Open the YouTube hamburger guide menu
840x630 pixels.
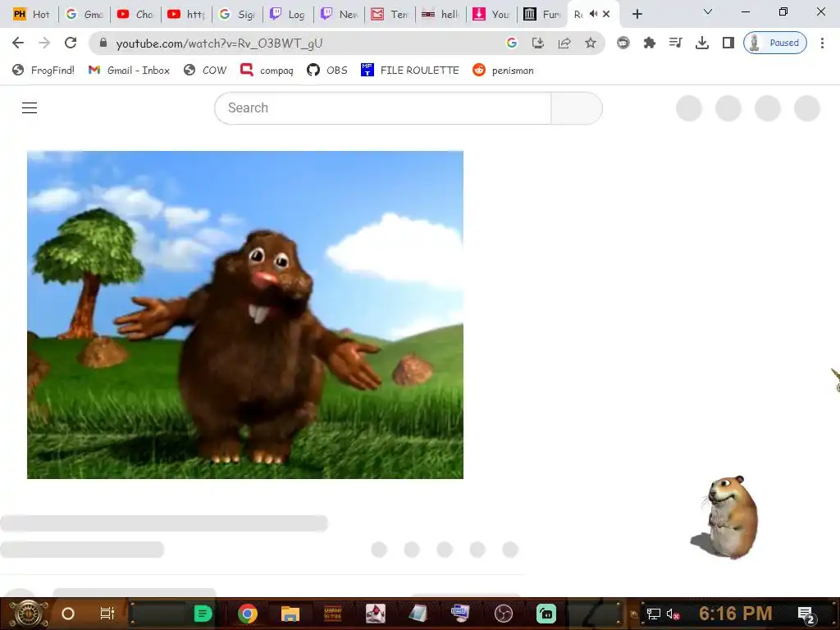(x=30, y=107)
